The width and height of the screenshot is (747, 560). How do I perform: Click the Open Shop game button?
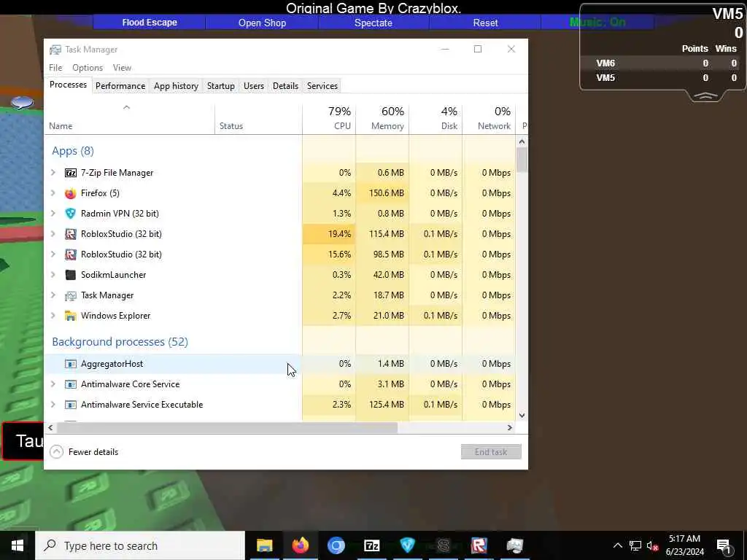(x=262, y=23)
